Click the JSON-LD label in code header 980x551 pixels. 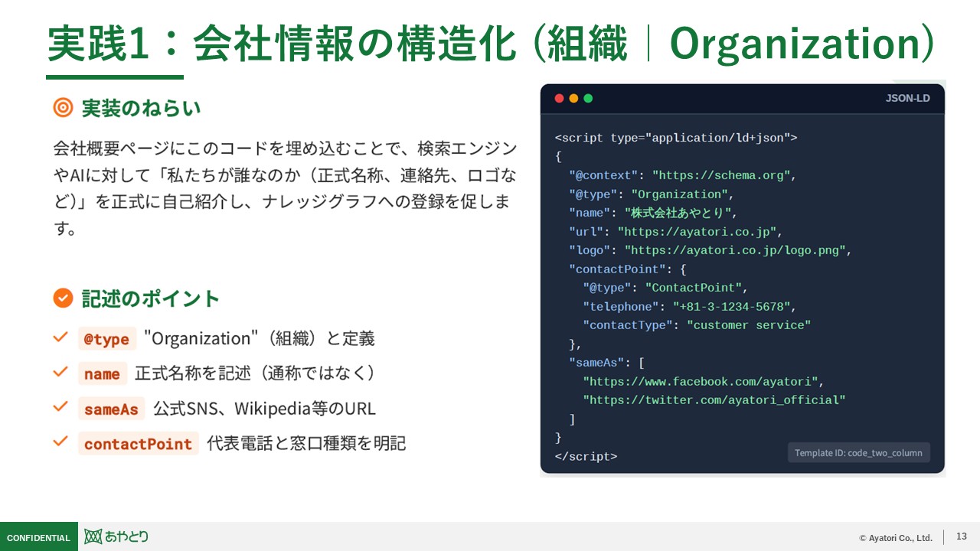(x=907, y=99)
